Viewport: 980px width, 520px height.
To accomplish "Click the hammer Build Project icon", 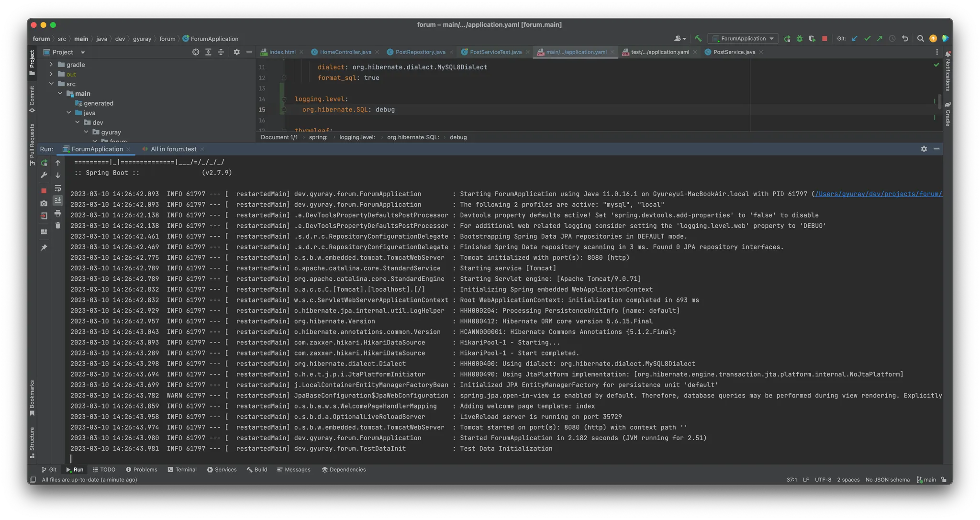I will pos(698,39).
